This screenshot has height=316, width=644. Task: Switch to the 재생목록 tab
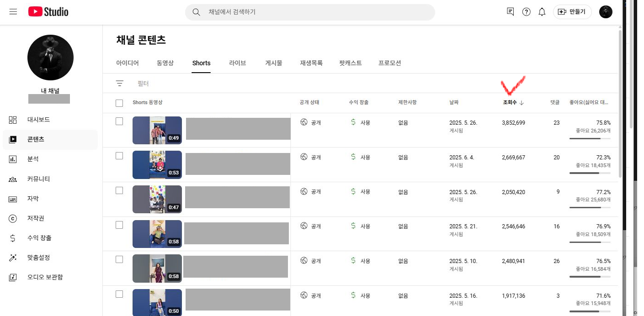[x=311, y=63]
